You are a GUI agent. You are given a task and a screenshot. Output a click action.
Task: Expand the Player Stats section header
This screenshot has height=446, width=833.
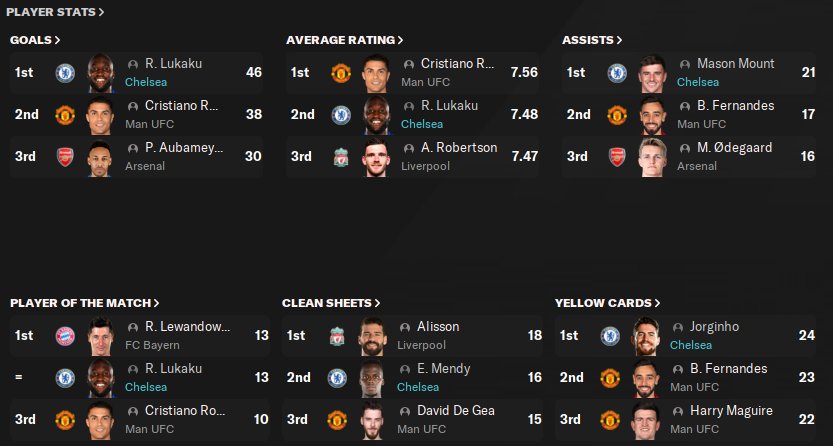55,12
